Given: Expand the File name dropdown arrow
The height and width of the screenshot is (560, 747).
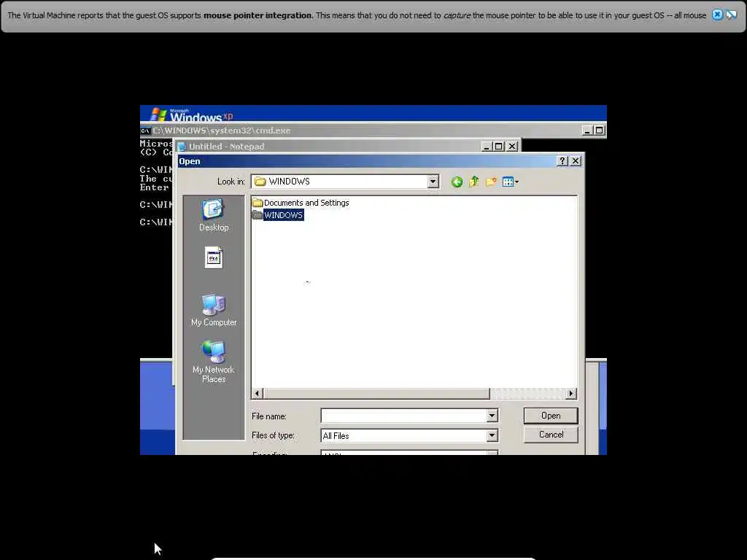Looking at the screenshot, I should coord(492,416).
